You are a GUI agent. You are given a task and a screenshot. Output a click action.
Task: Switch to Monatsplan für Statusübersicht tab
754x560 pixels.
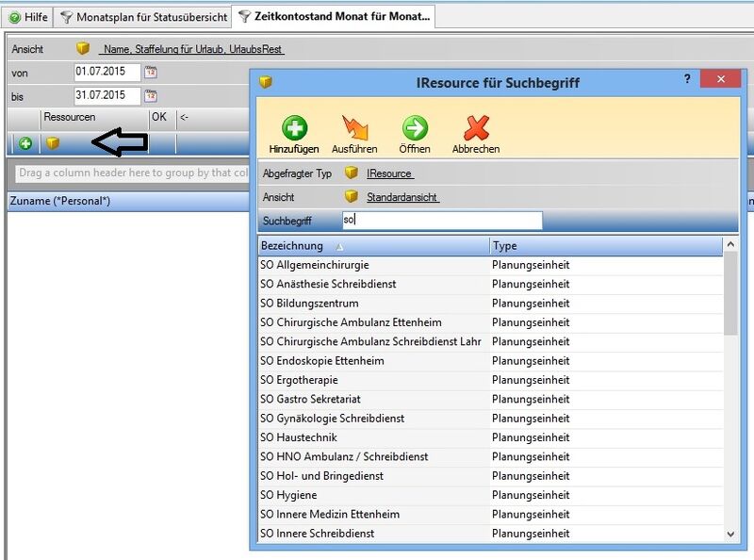click(x=143, y=17)
